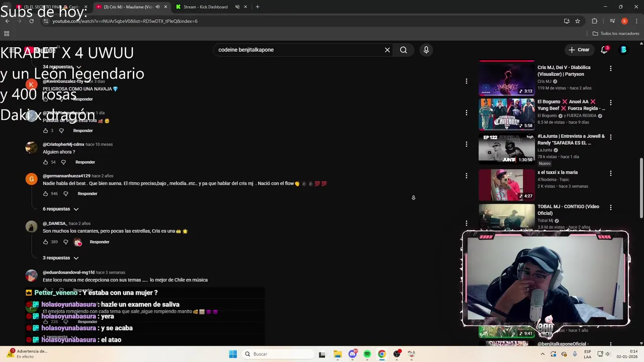
Task: Open options menu for @CristopherMj-cdmx comment
Action: (466, 144)
